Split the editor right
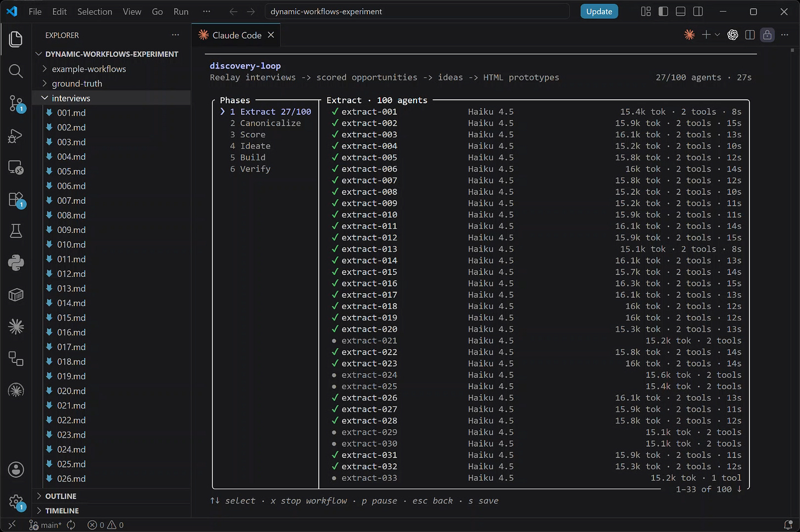 tap(750, 35)
